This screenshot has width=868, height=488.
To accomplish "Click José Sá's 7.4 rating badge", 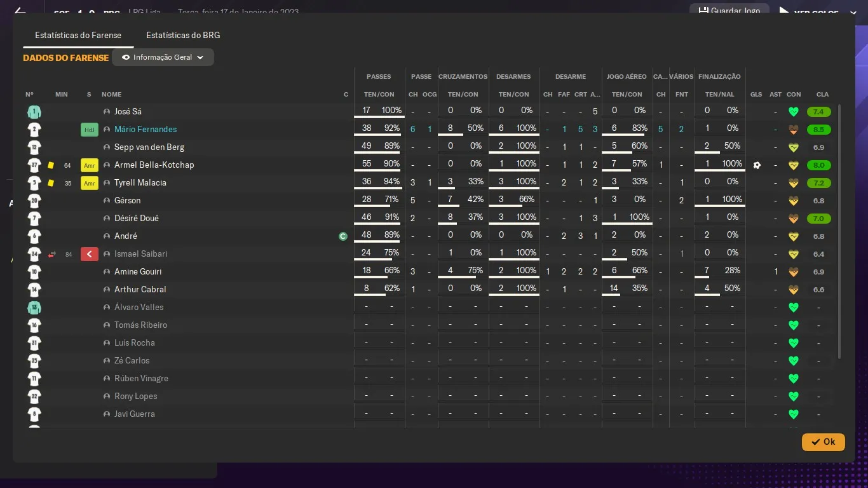I will coord(818,112).
